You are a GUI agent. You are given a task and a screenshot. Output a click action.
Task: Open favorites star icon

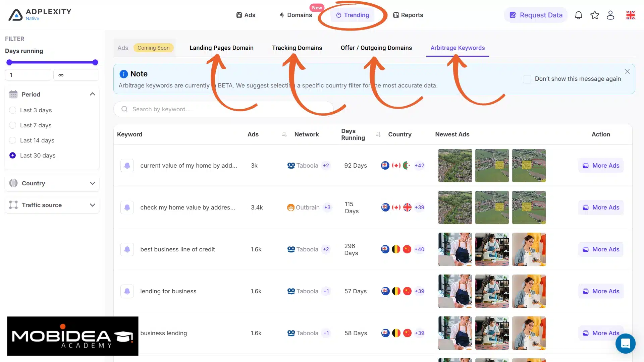coord(594,15)
